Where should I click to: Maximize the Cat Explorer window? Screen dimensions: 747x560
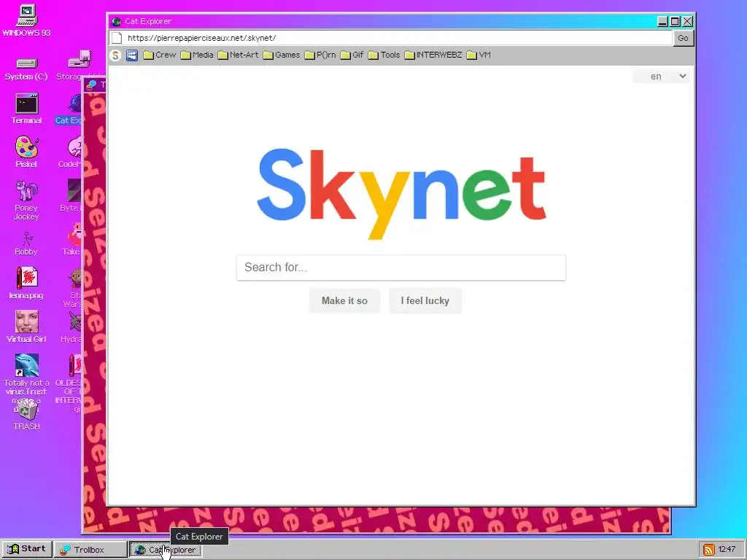pyautogui.click(x=675, y=21)
